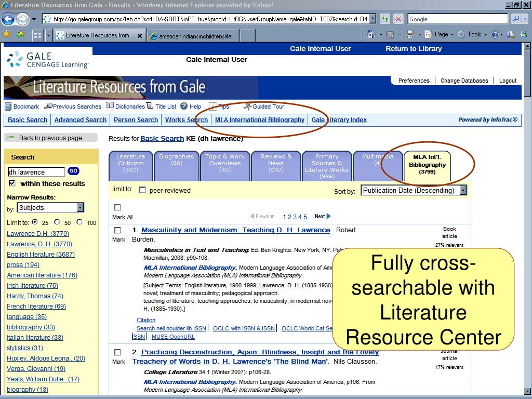Open Advanced Search
This screenshot has width=532, height=399.
[x=81, y=120]
